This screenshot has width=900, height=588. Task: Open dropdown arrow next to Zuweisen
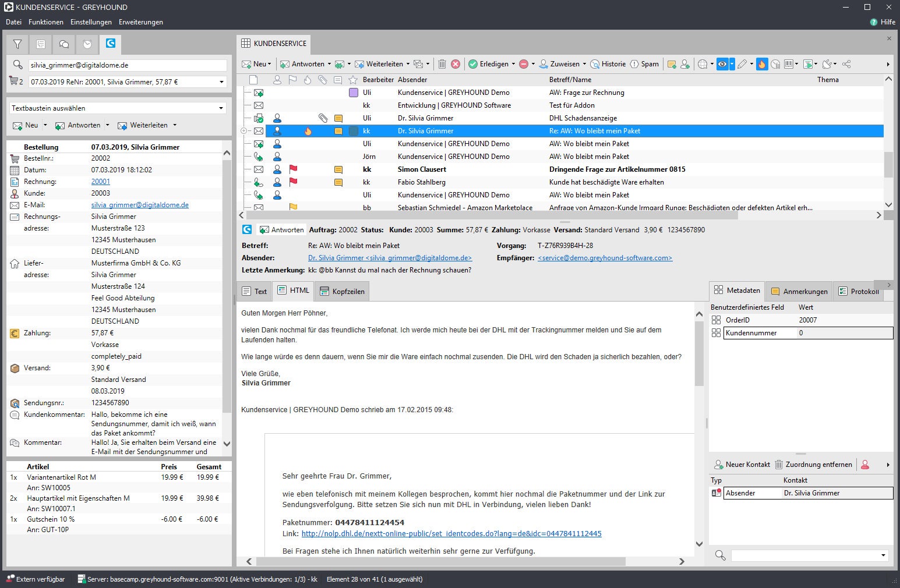coord(584,64)
